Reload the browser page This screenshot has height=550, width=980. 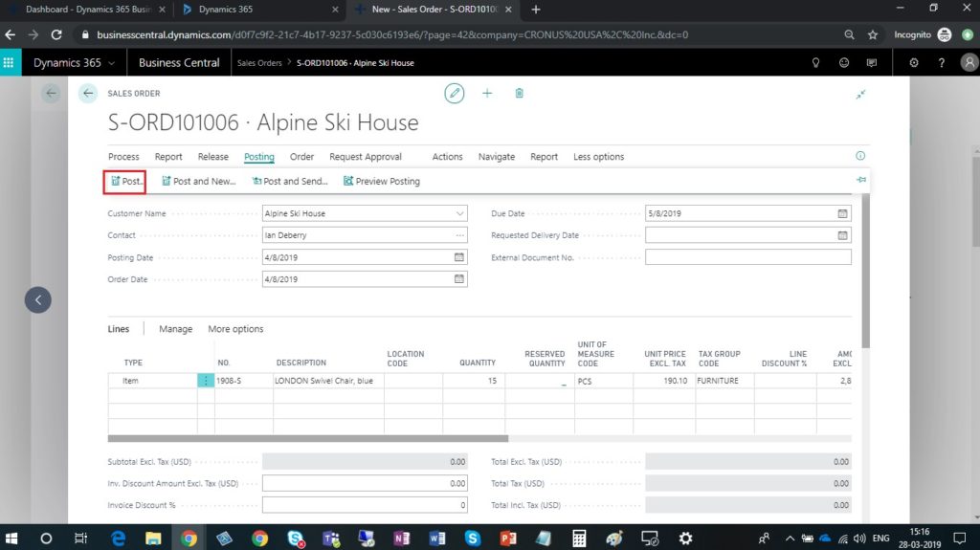tap(56, 35)
